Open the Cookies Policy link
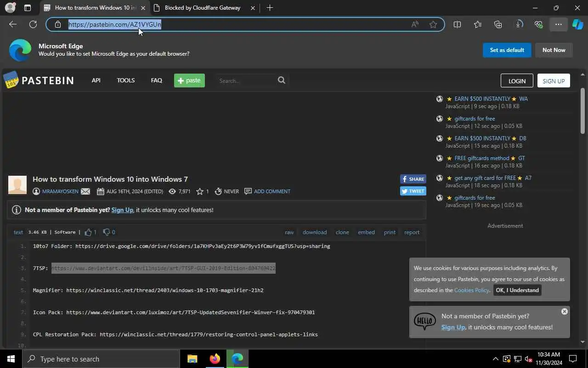 pyautogui.click(x=472, y=290)
